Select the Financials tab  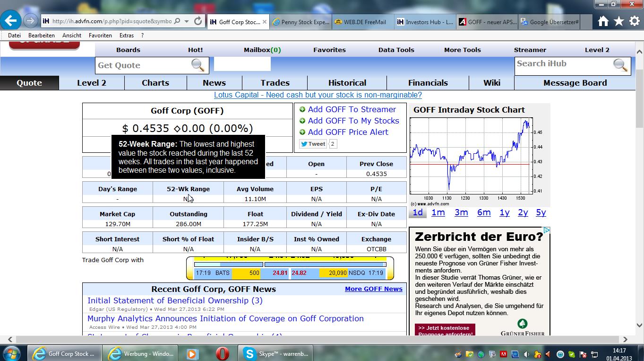(428, 83)
